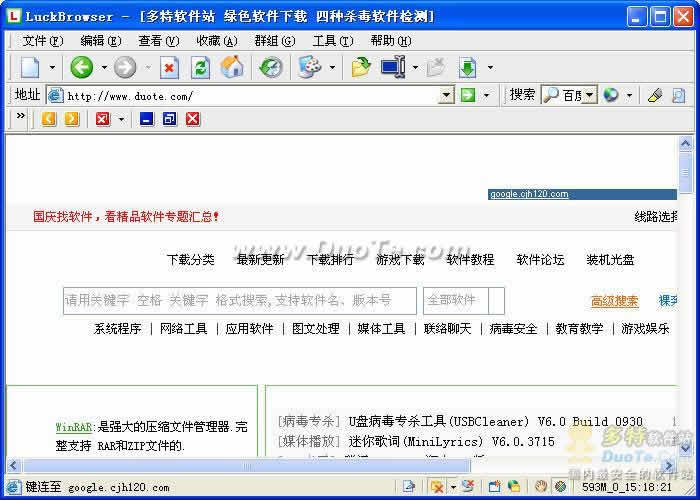The width and height of the screenshot is (700, 500).
Task: Open the 文件(F) menu
Action: [42, 41]
